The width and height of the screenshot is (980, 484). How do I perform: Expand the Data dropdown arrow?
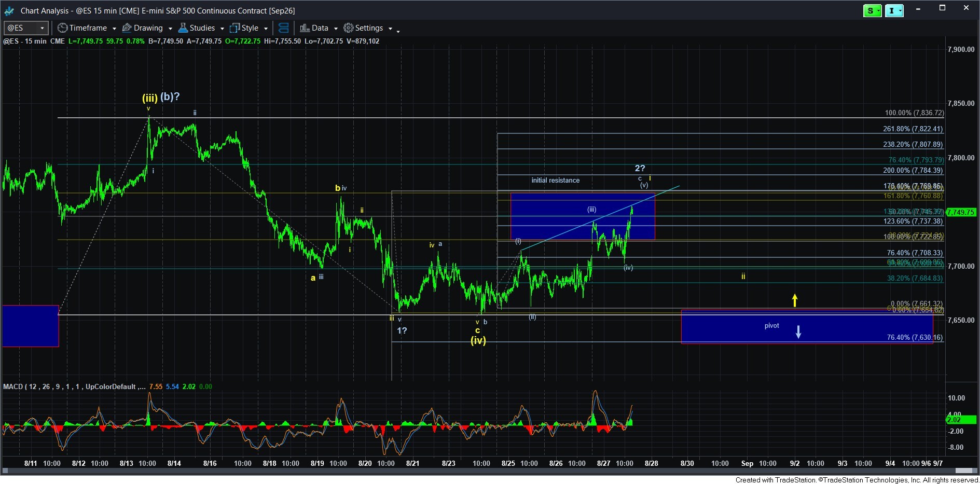coord(336,29)
